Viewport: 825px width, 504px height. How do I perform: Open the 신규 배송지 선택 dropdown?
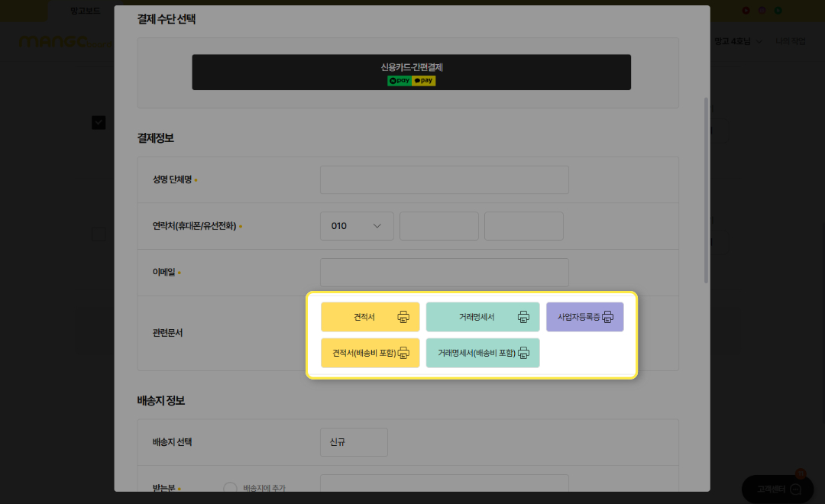354,442
